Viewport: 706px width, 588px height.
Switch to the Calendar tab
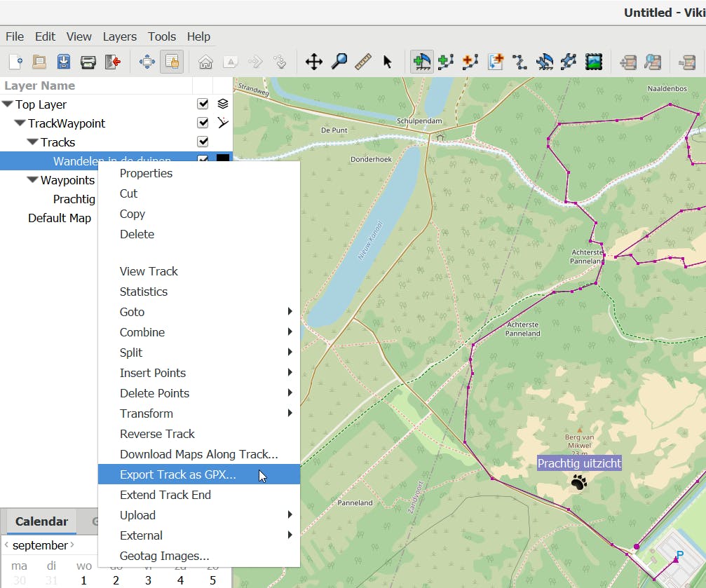coord(41,521)
